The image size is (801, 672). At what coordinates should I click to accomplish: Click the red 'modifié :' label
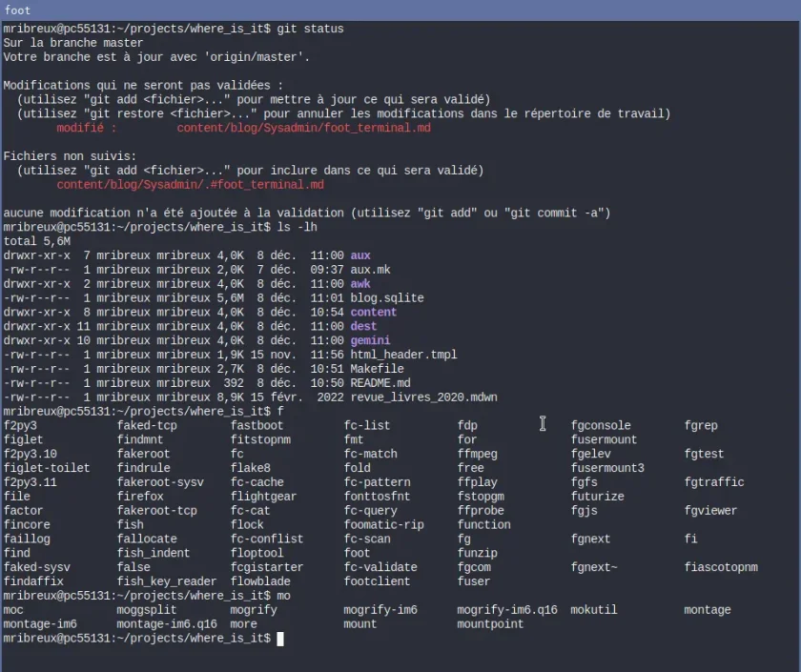pos(87,128)
